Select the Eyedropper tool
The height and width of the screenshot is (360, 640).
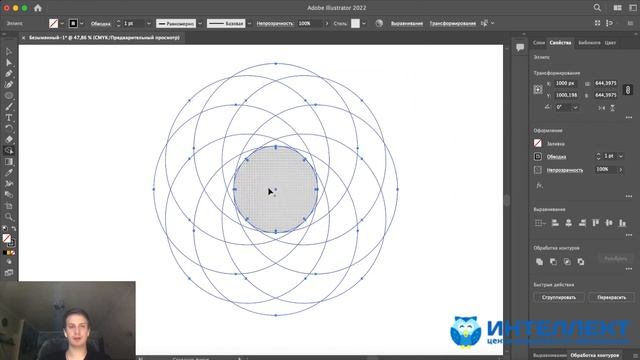[9, 173]
